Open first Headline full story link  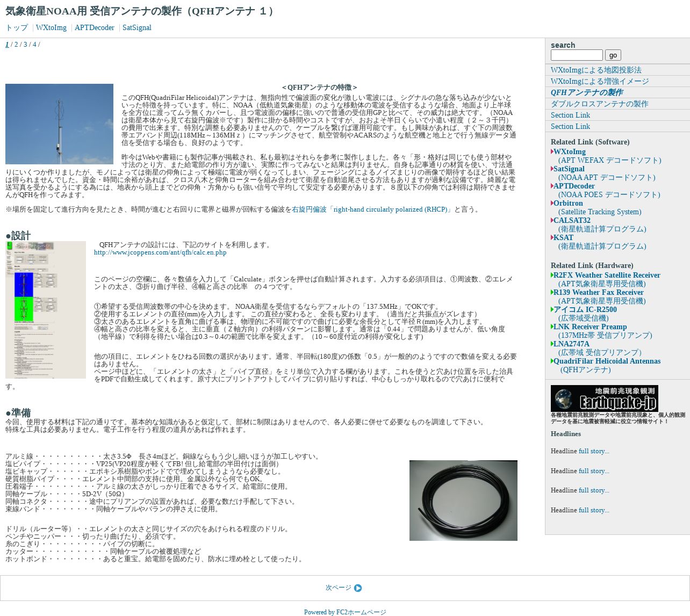pyautogui.click(x=594, y=452)
